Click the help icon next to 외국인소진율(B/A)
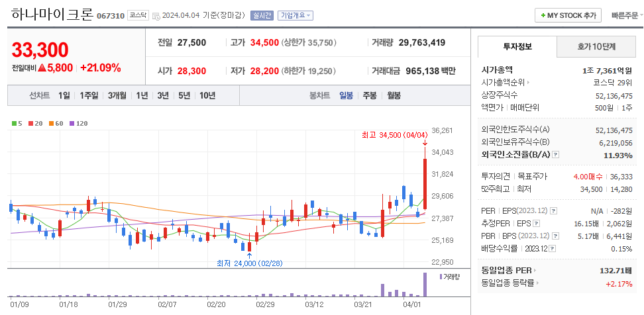The height and width of the screenshot is (315, 644). coord(555,155)
